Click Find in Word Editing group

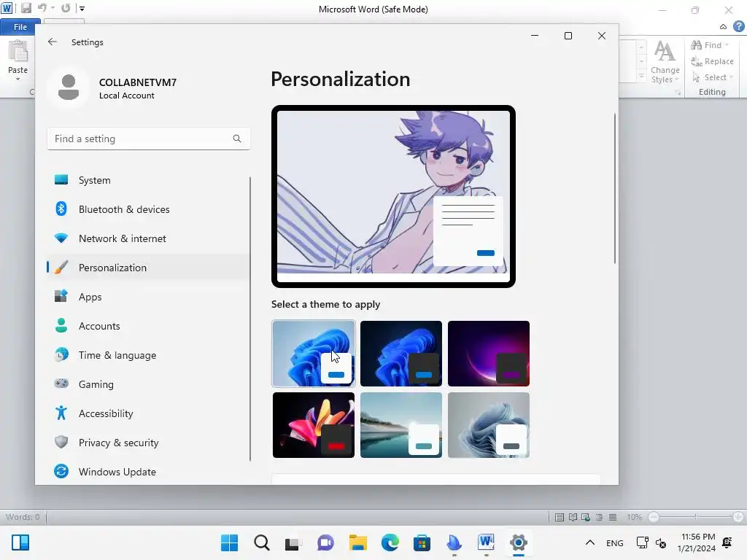706,45
